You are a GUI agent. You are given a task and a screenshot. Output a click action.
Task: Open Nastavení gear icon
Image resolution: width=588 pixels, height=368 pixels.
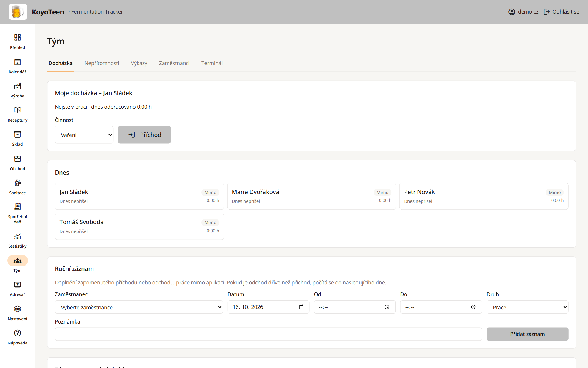(x=17, y=309)
